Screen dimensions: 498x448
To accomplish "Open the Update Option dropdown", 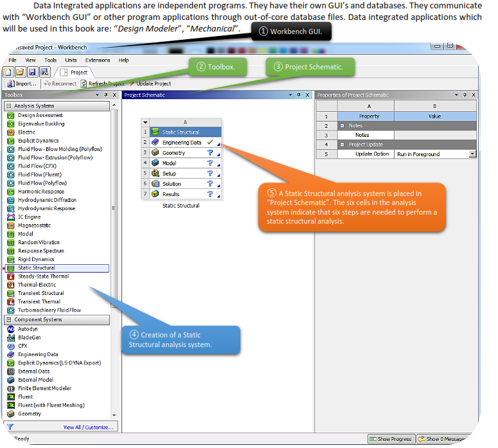I will click(472, 154).
